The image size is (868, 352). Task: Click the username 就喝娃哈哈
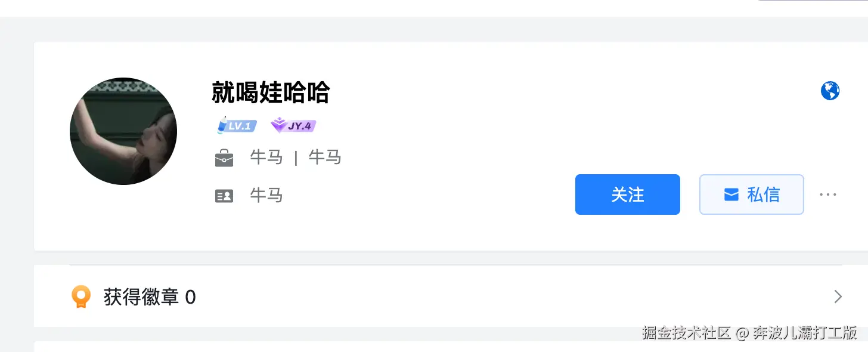(271, 93)
